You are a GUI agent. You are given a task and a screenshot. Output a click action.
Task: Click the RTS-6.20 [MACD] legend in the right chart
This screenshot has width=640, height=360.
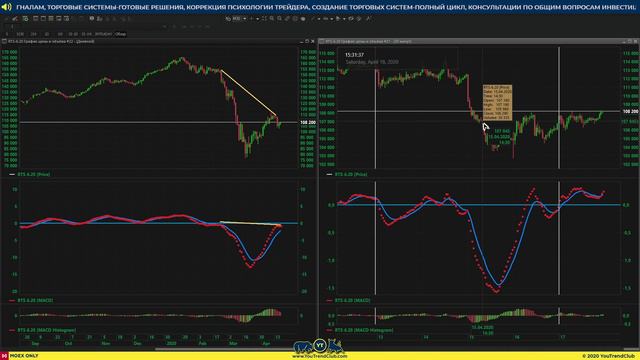352,300
